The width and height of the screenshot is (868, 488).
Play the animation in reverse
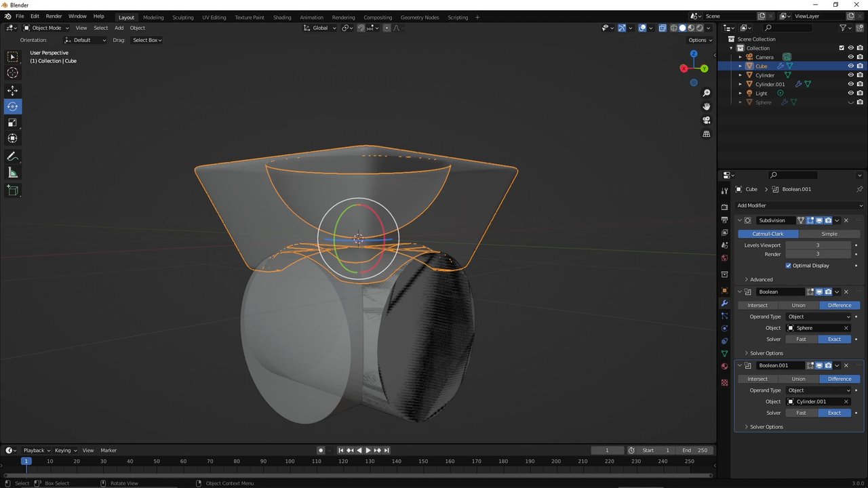[359, 450]
